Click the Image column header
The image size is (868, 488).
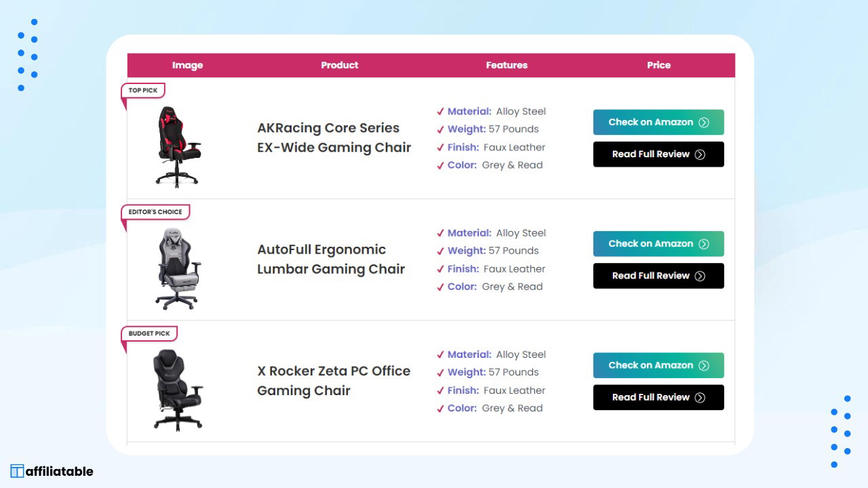[187, 65]
